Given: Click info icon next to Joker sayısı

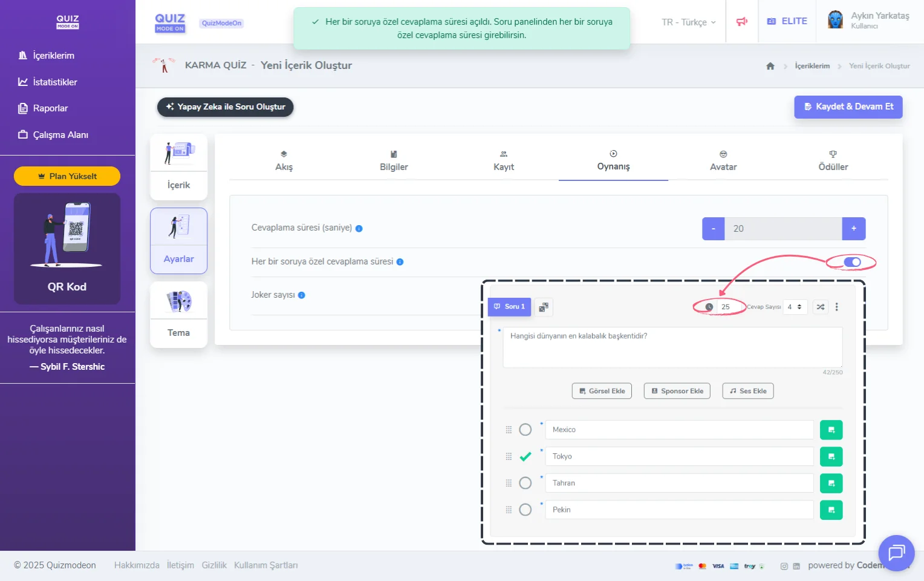Looking at the screenshot, I should pos(302,295).
